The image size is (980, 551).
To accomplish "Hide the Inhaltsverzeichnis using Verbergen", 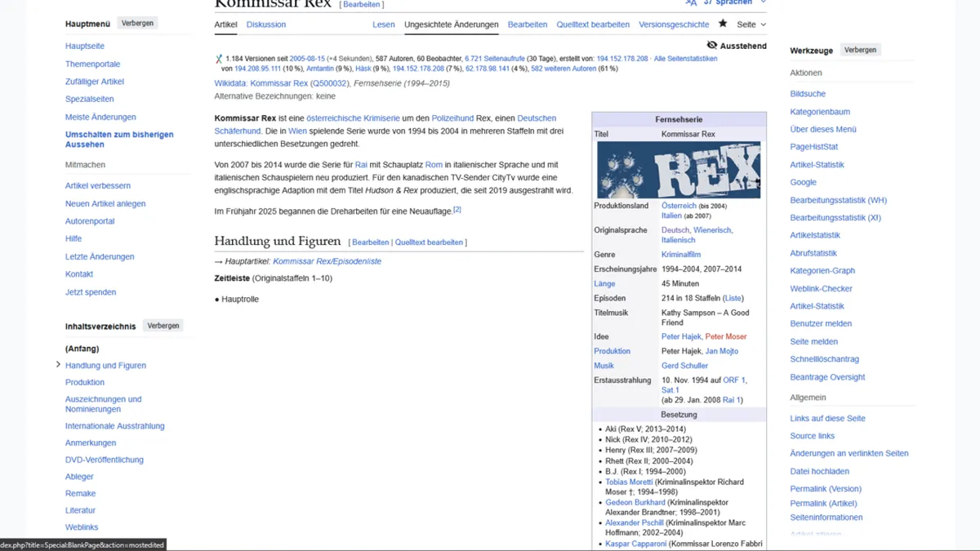I will click(163, 326).
